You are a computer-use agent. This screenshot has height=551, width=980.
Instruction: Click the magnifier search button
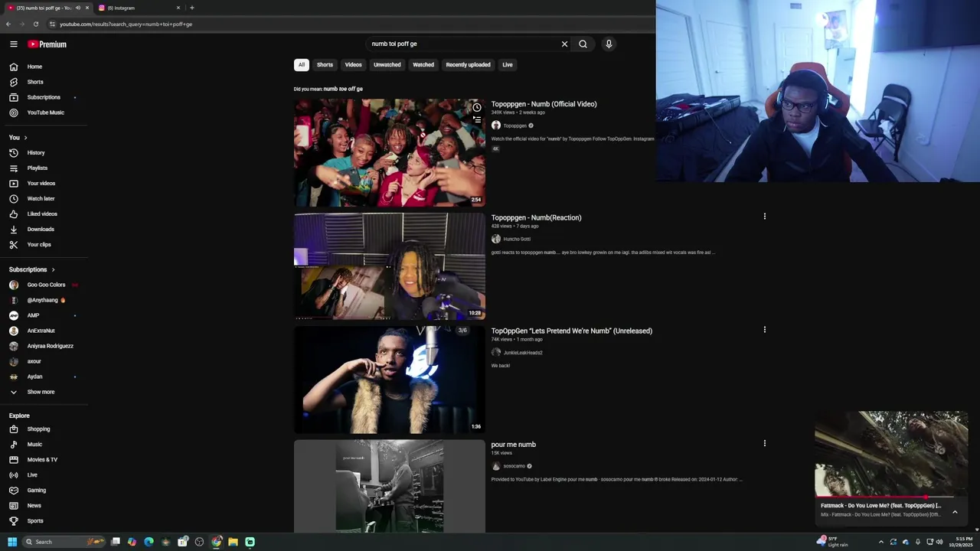point(583,44)
